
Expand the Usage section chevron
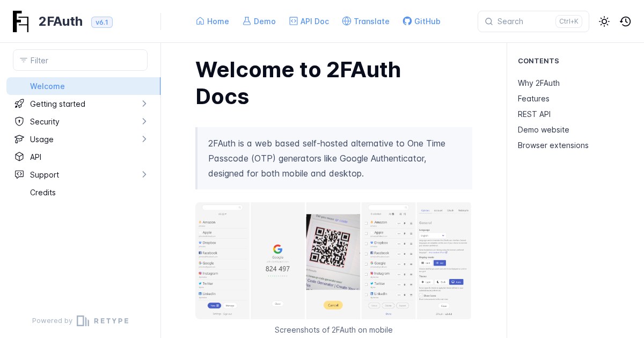(144, 139)
